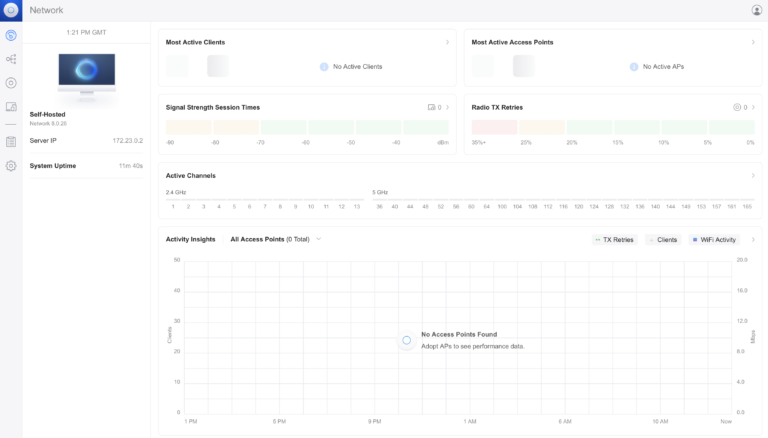This screenshot has width=768, height=438.
Task: Click the Activity Insights heading
Action: click(190, 240)
